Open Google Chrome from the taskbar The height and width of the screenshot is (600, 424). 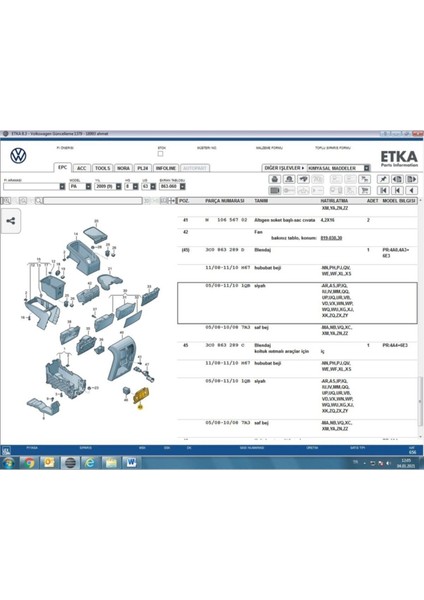(29, 463)
